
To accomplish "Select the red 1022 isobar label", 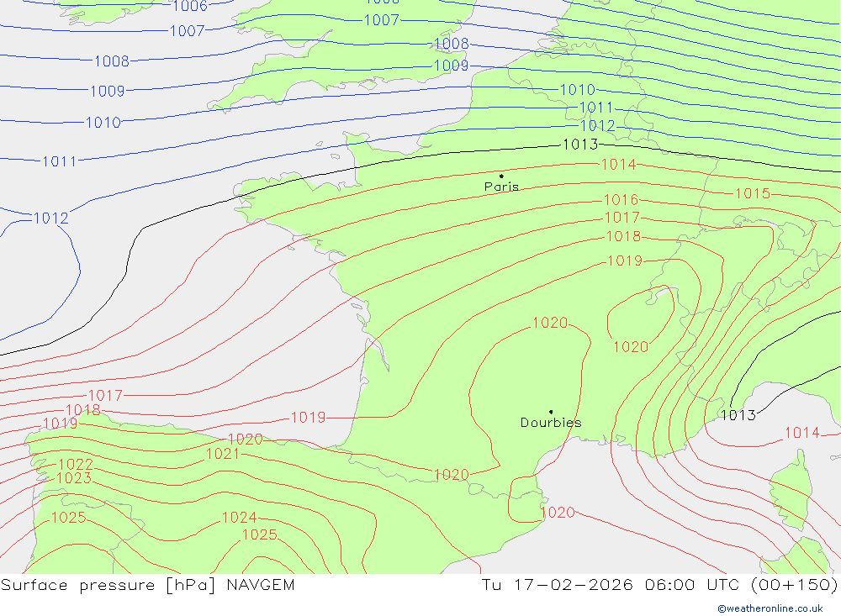I will pyautogui.click(x=76, y=464).
